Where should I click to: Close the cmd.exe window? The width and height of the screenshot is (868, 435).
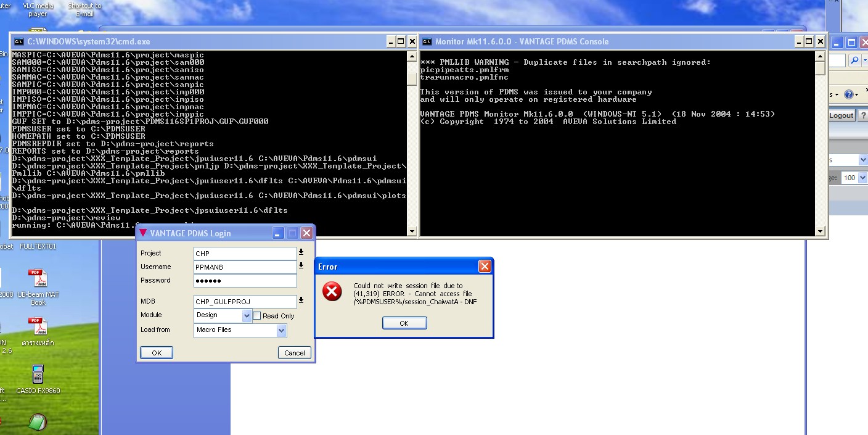[x=412, y=41]
